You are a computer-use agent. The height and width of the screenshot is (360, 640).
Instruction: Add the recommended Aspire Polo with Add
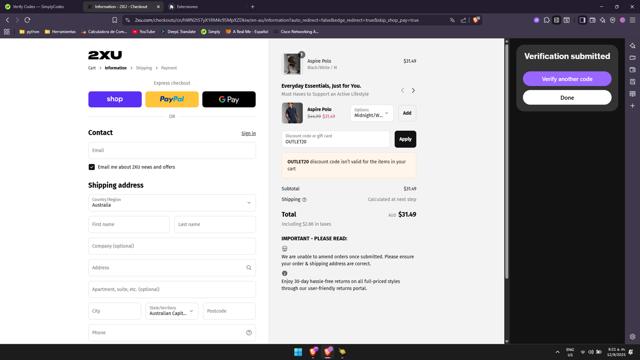click(407, 113)
